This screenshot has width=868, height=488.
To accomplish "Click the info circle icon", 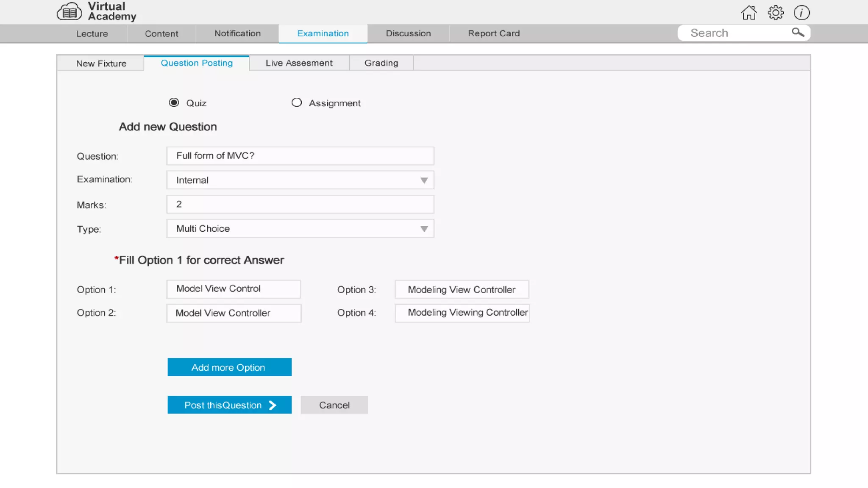I will (801, 13).
